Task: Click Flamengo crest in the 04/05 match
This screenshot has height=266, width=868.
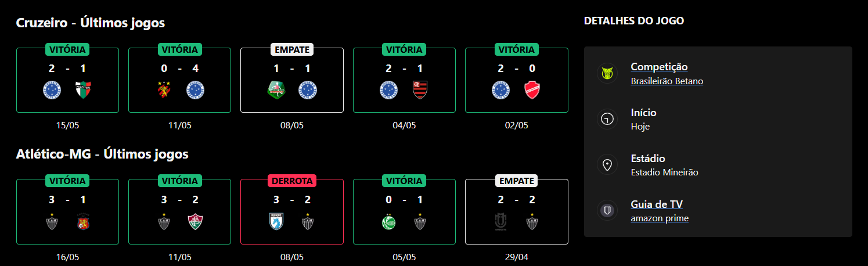Action: (x=420, y=90)
